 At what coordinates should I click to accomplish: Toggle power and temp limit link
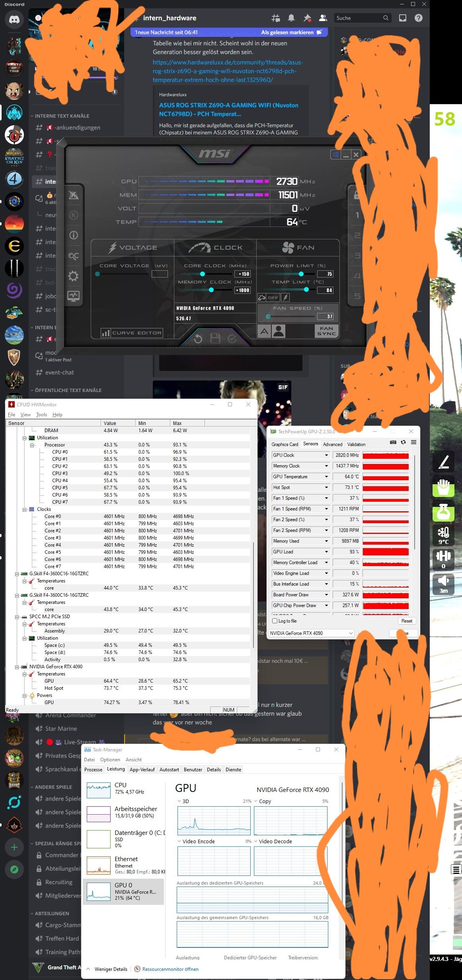click(x=262, y=297)
